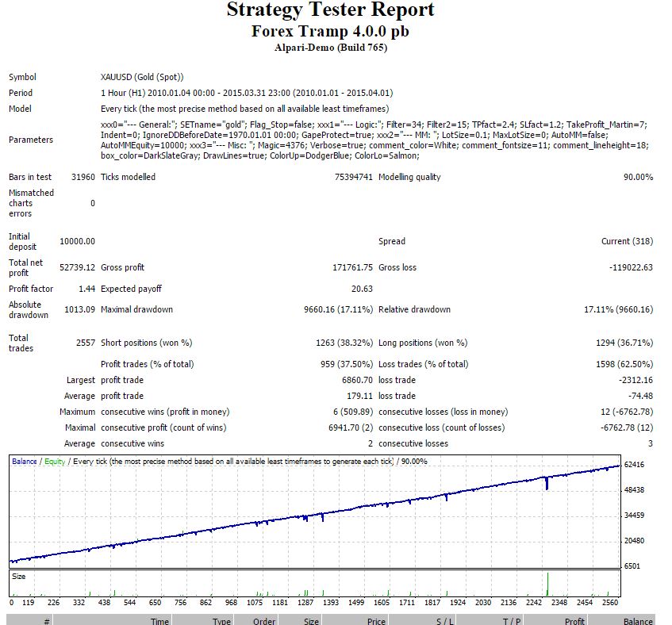Click the Size panel label
The width and height of the screenshot is (672, 625).
point(19,577)
